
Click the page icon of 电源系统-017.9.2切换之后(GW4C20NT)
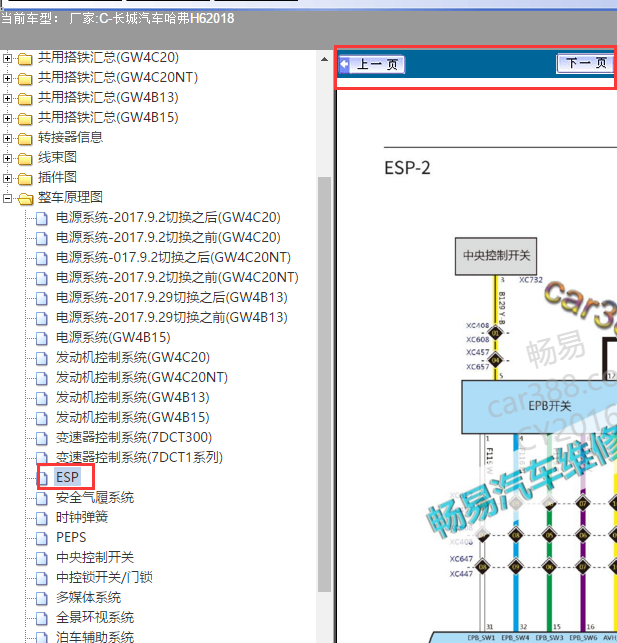click(41, 259)
